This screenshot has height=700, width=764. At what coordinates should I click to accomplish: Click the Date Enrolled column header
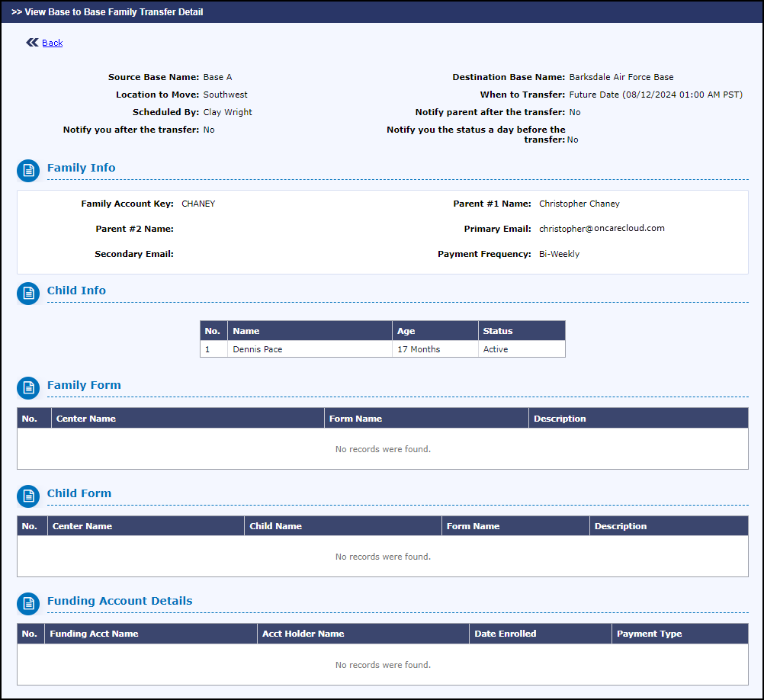tap(541, 634)
